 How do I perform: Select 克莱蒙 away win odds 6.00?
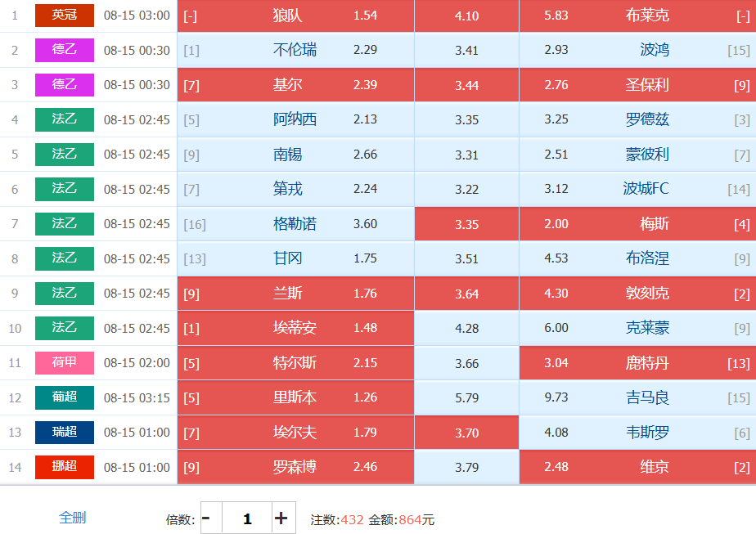(x=638, y=328)
